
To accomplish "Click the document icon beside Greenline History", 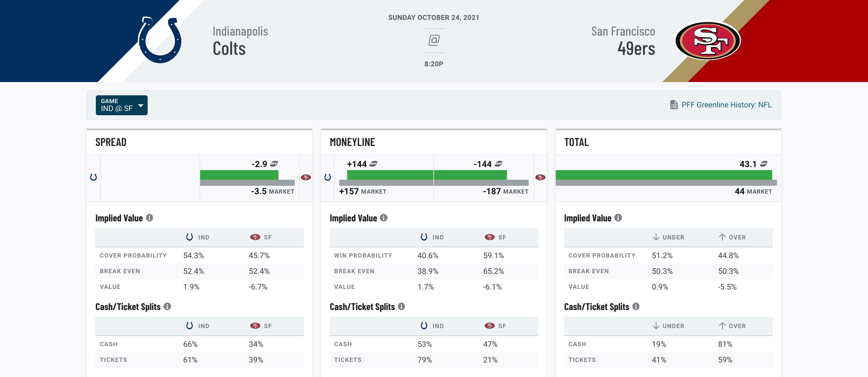I will coord(674,105).
